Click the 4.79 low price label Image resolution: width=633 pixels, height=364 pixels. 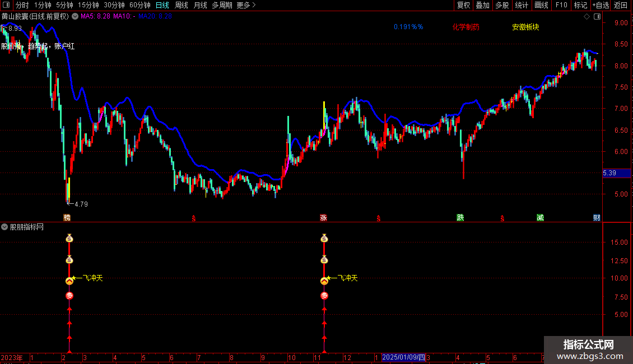click(81, 204)
